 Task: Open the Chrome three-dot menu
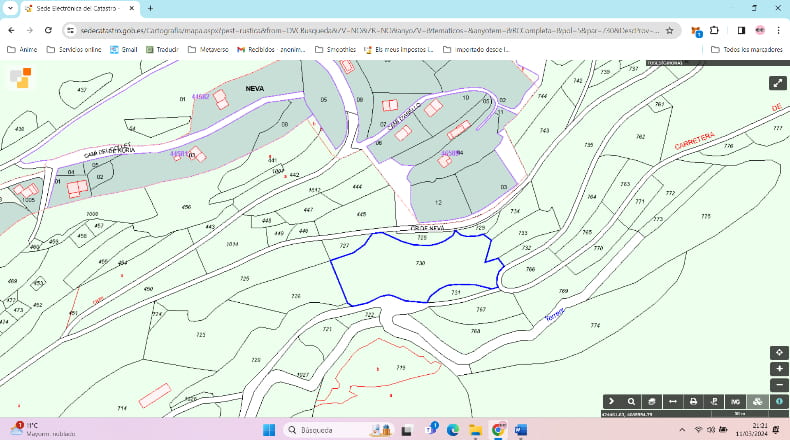pos(778,30)
